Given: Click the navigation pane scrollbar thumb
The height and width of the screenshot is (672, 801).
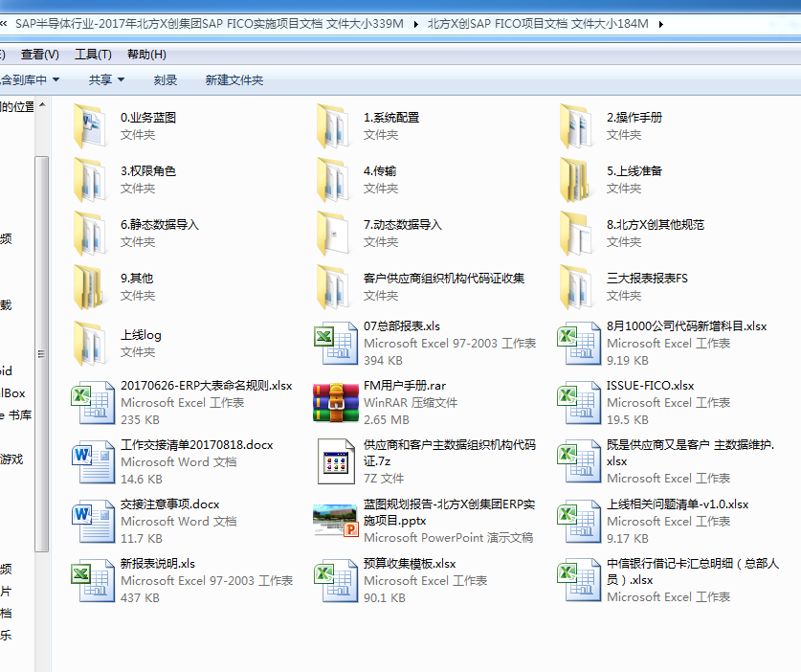Looking at the screenshot, I should pos(42,353).
